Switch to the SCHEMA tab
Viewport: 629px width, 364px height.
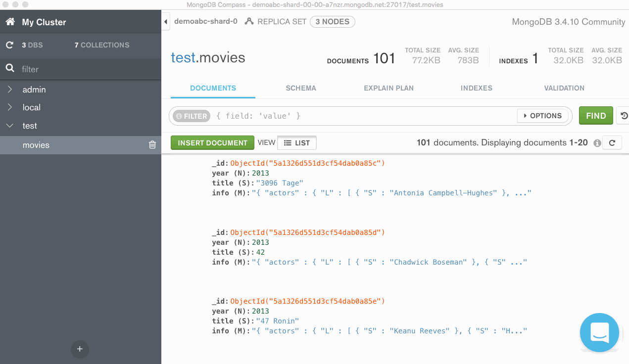click(x=301, y=88)
